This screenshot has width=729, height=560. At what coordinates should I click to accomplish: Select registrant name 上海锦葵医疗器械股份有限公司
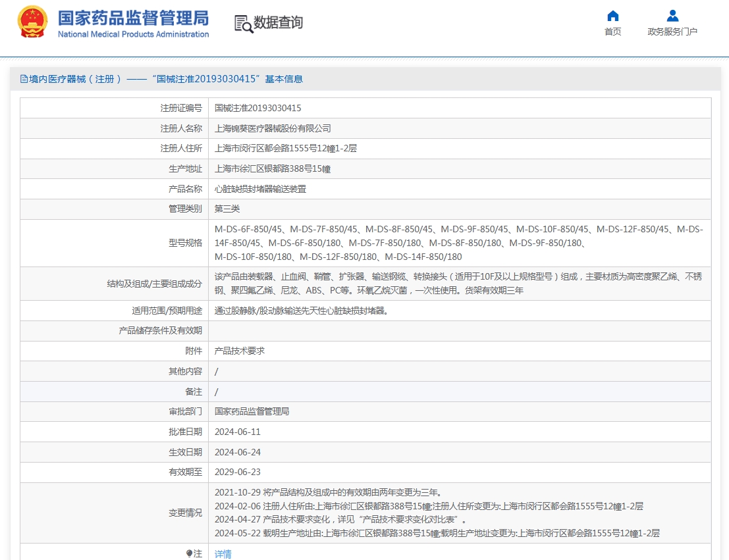(x=273, y=128)
